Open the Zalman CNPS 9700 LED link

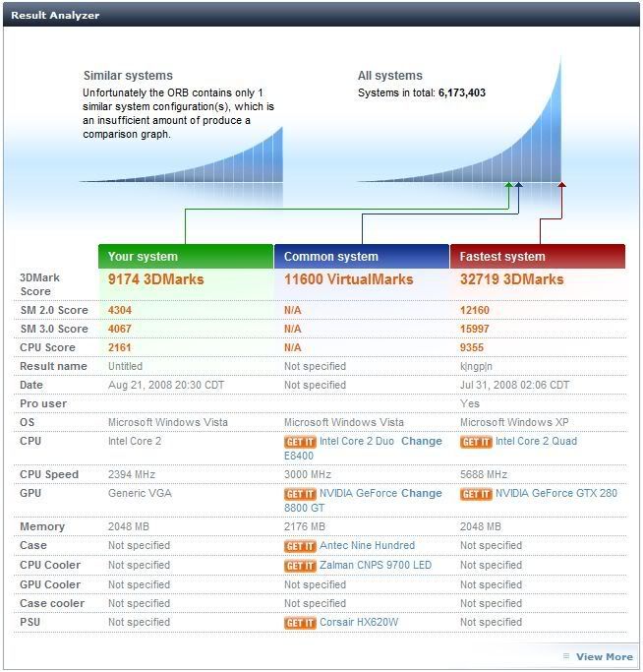[x=376, y=565]
